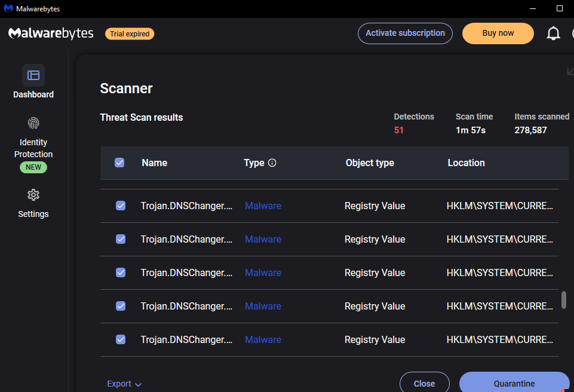The width and height of the screenshot is (574, 392).
Task: Open notifications bell icon
Action: tap(553, 33)
